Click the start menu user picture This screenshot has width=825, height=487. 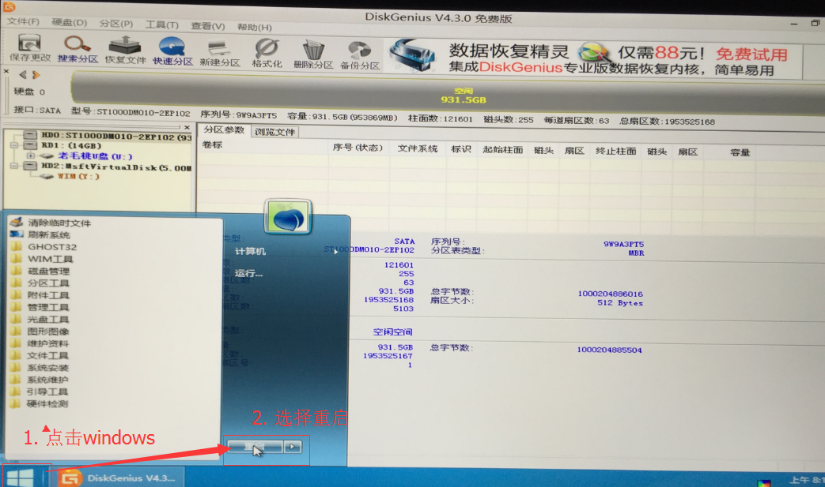coord(288,217)
